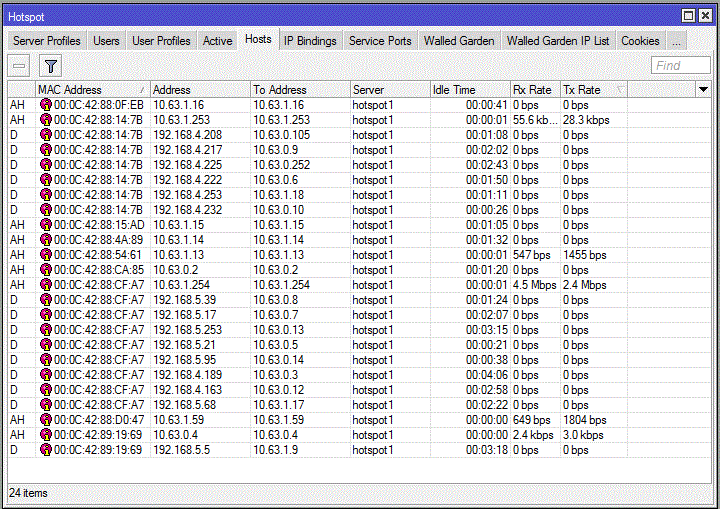
Task: Open the IP Bindings tab
Action: click(310, 41)
